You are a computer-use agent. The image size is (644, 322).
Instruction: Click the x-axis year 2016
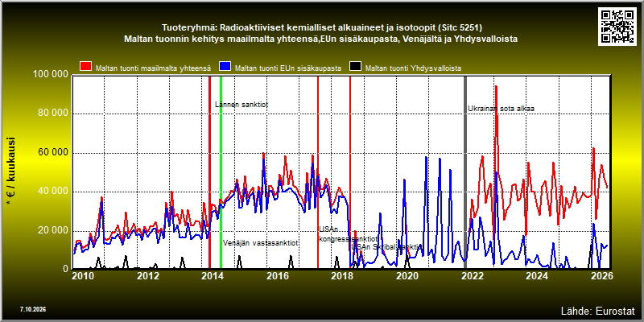coord(278,276)
